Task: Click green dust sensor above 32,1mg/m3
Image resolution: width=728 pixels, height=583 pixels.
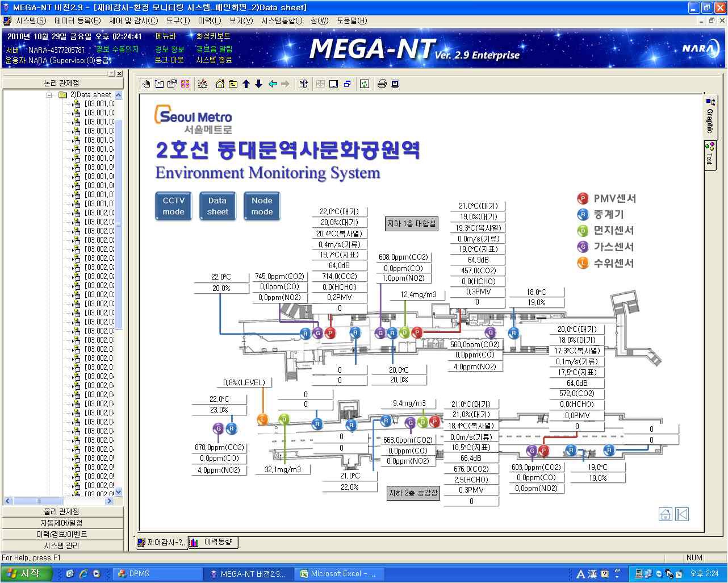Action: (284, 419)
